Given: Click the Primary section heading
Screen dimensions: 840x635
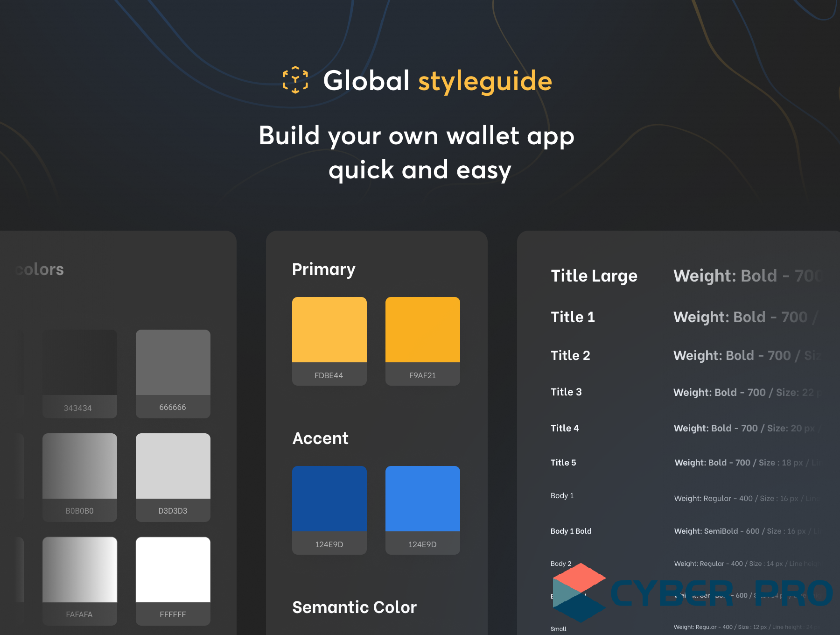Looking at the screenshot, I should (323, 269).
